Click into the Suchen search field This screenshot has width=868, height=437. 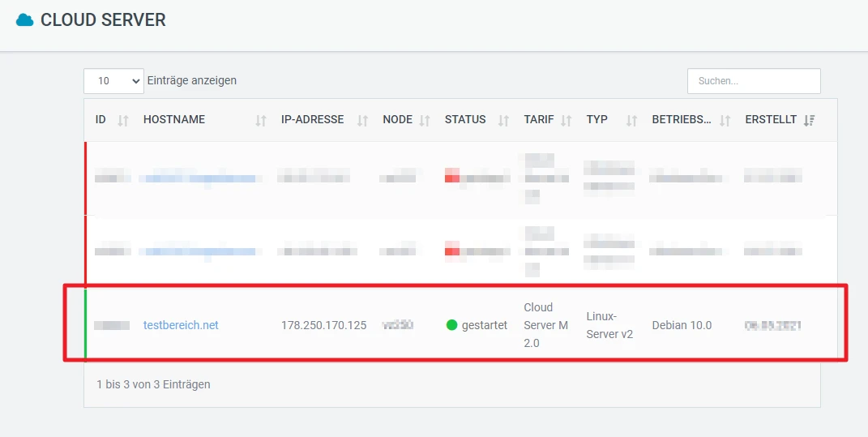753,81
